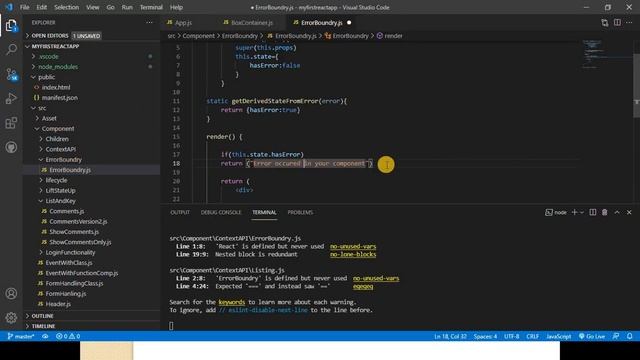
Task: Click the Explorer more actions ellipsis
Action: point(149,23)
